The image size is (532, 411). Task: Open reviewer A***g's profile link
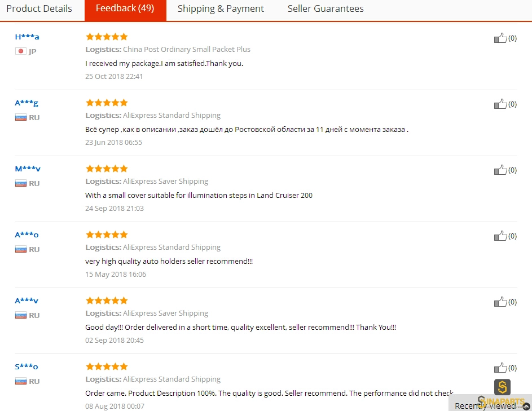[x=27, y=103]
